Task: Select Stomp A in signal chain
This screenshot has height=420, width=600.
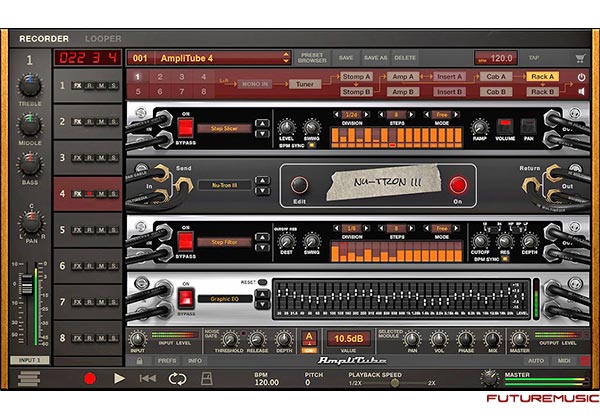Action: (x=356, y=77)
